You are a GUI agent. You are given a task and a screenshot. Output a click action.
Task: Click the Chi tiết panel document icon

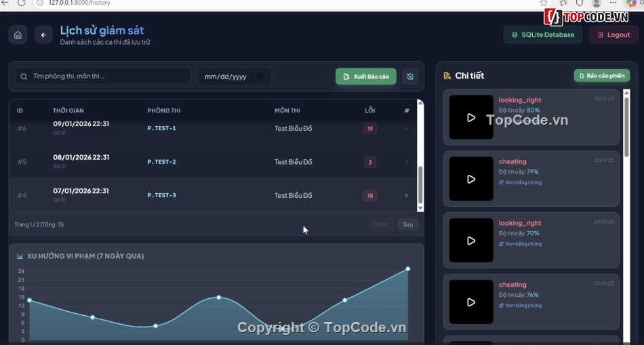click(447, 75)
